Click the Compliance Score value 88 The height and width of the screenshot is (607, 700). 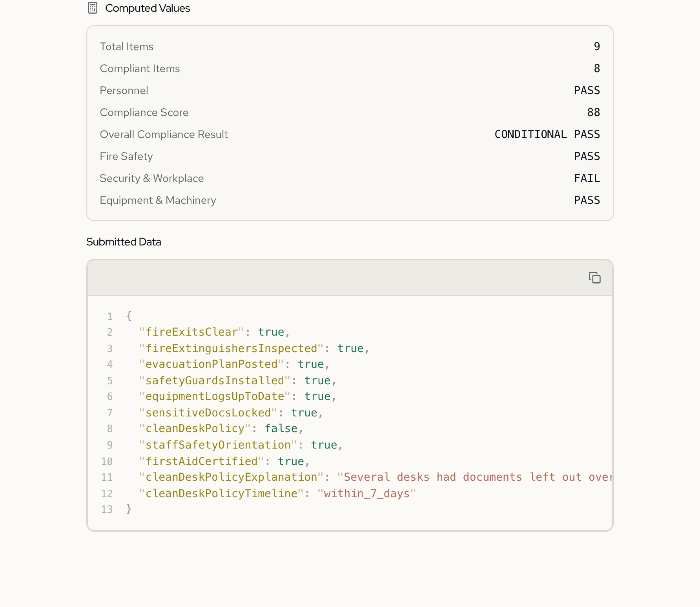coord(593,112)
